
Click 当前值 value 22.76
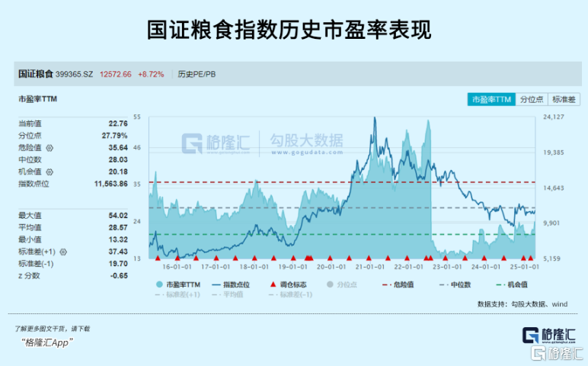118,124
